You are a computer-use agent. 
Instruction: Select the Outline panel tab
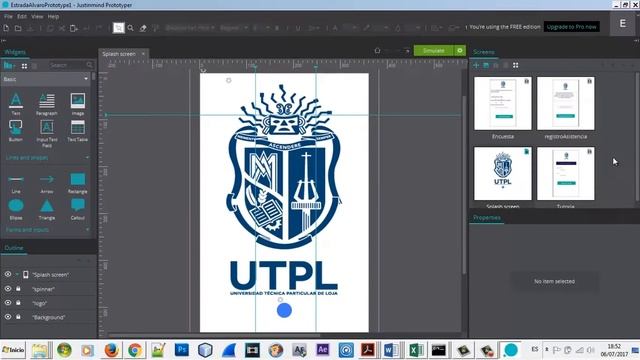(14, 248)
